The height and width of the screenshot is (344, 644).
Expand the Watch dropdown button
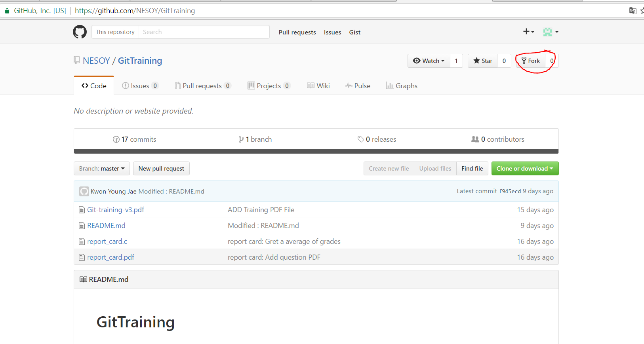point(429,61)
